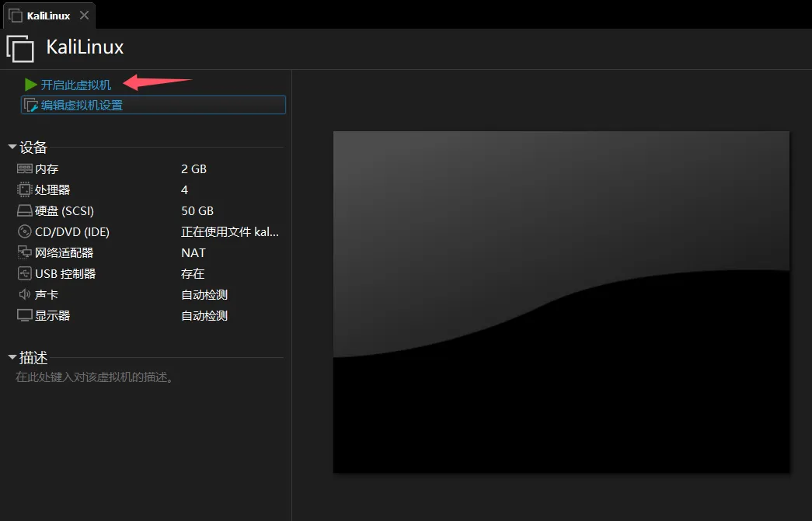Select the CD/DVD (IDE) row label

click(72, 232)
